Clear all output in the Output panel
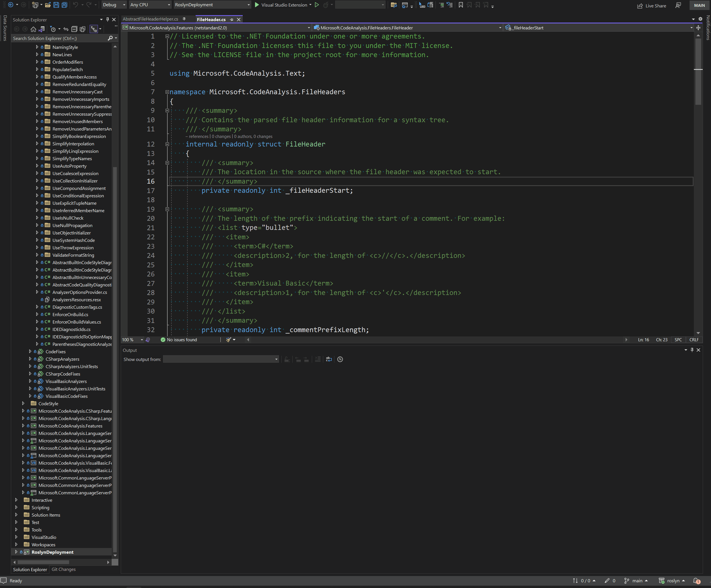Screen dimensions: 711x588 [x=318, y=359]
